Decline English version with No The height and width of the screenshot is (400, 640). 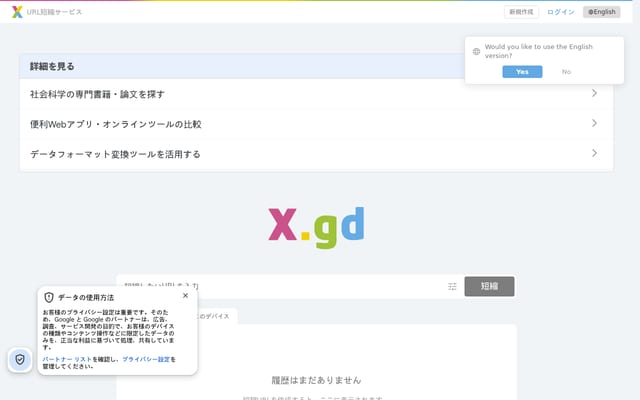tap(566, 72)
